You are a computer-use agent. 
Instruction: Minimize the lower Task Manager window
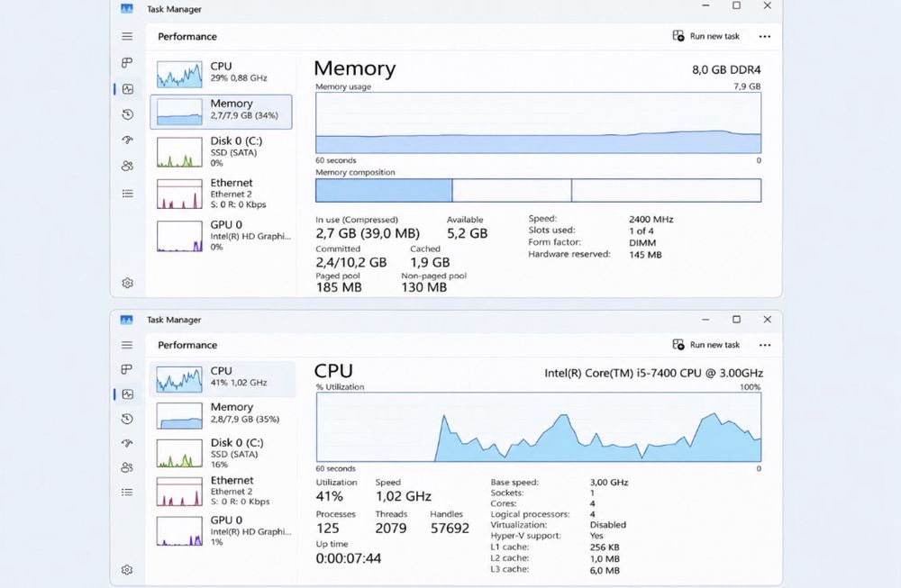[x=705, y=320]
